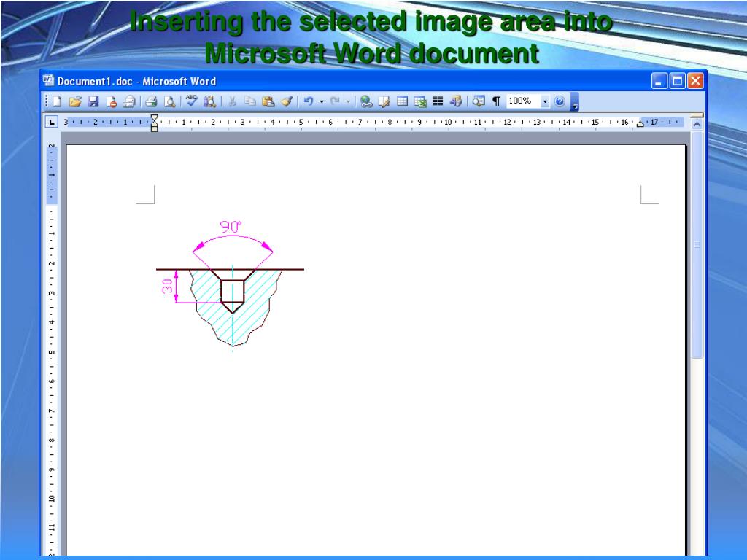Image resolution: width=747 pixels, height=560 pixels.
Task: Open the zoom percentage dropdown
Action: [x=545, y=101]
